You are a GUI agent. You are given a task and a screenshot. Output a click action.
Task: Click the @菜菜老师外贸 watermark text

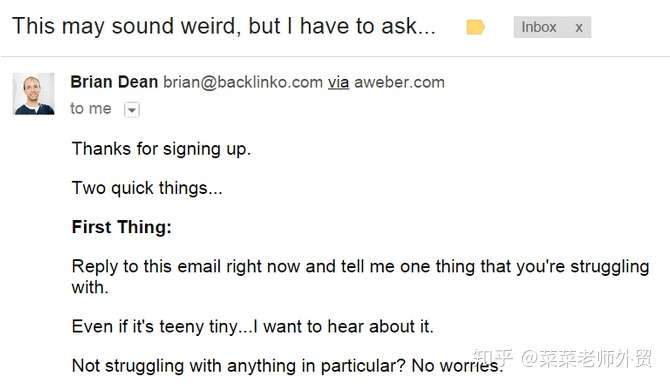click(586, 358)
